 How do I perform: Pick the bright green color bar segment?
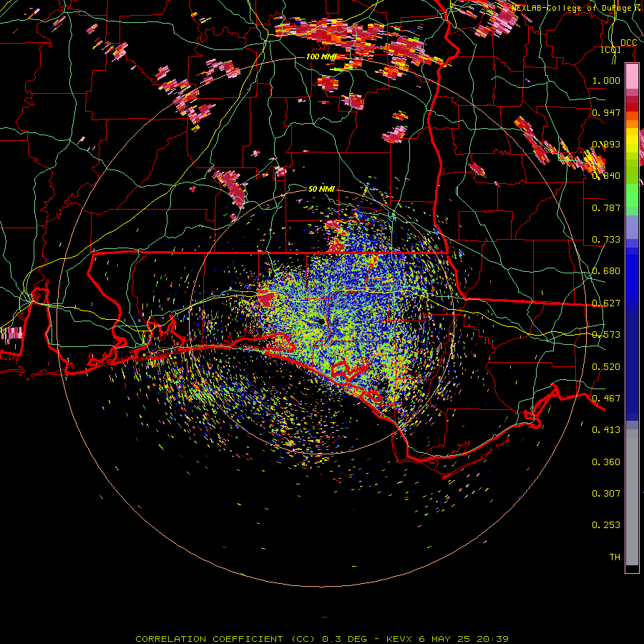632,195
